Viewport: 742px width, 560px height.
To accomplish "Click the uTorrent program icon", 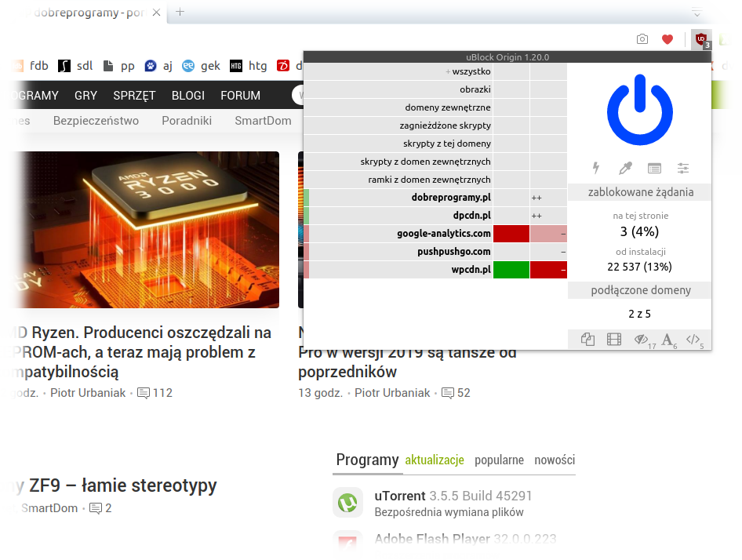I will click(347, 503).
